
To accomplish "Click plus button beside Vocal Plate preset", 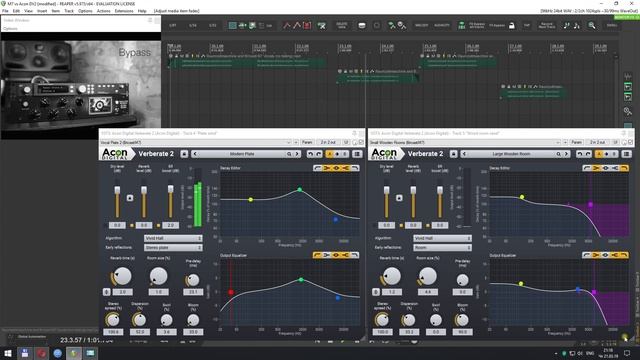I will click(296, 142).
